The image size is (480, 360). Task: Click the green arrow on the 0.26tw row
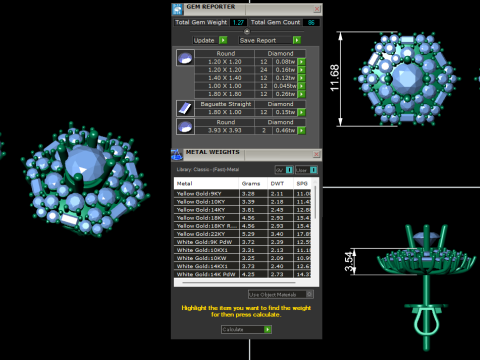click(x=301, y=94)
